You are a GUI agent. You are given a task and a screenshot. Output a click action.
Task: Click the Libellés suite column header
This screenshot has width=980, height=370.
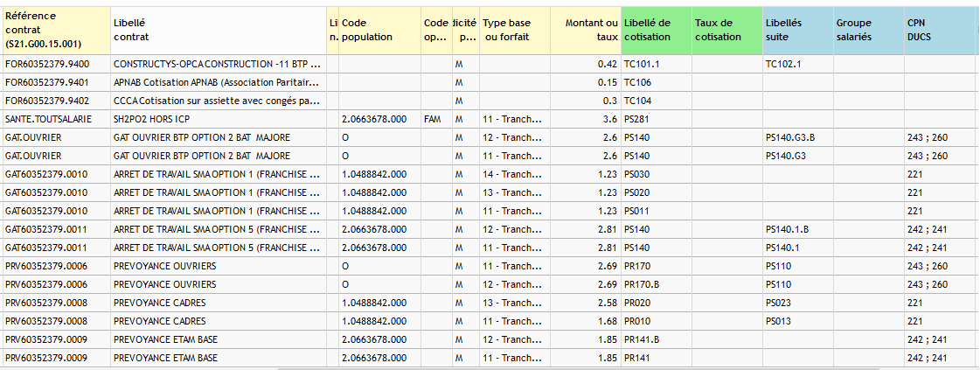point(797,30)
